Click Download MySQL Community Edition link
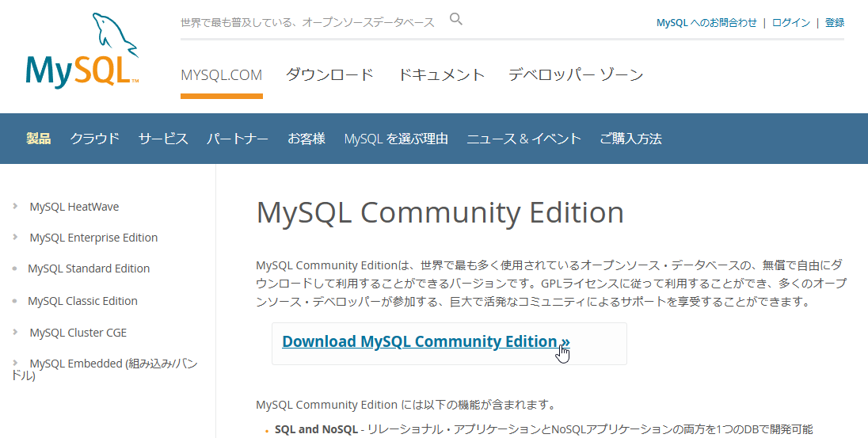The height and width of the screenshot is (438, 868). click(426, 341)
